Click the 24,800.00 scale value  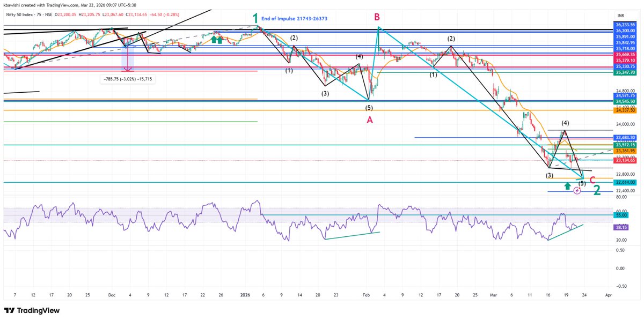click(x=626, y=90)
